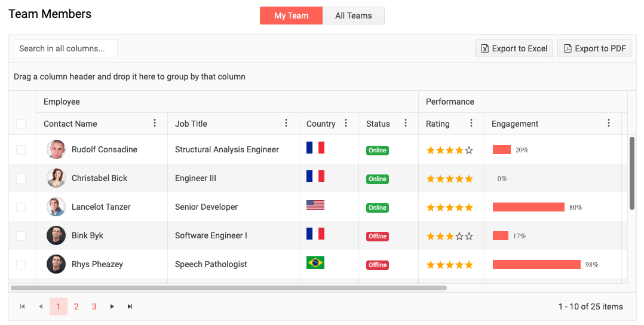Open the Contact Name column menu
The width and height of the screenshot is (644, 325).
pyautogui.click(x=154, y=123)
